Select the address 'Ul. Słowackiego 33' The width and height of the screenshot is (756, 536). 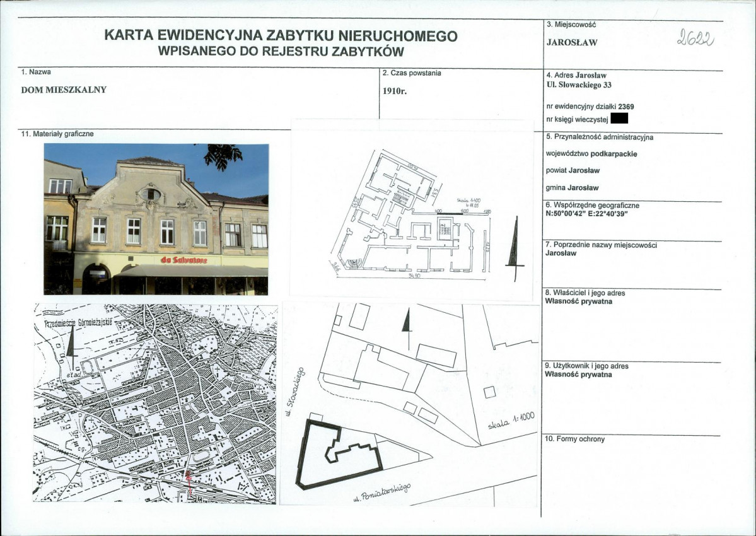click(x=579, y=85)
